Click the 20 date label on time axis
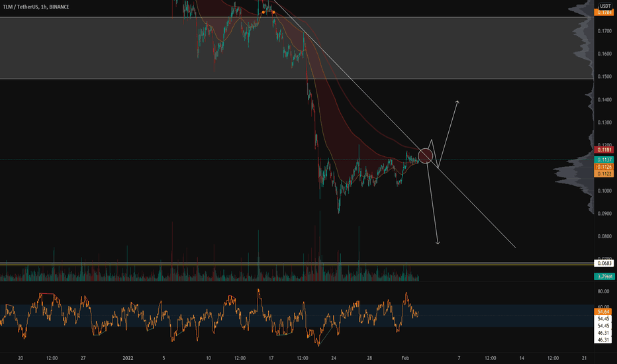 click(x=21, y=358)
